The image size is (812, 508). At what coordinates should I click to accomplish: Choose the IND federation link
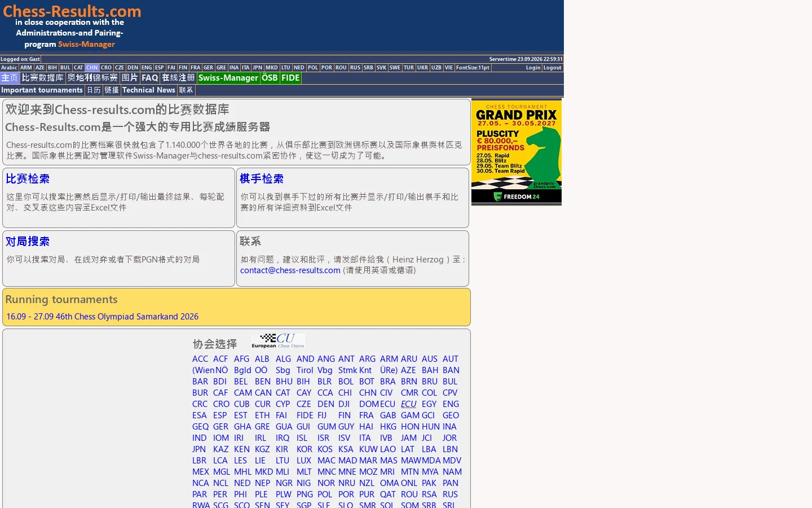click(x=200, y=438)
